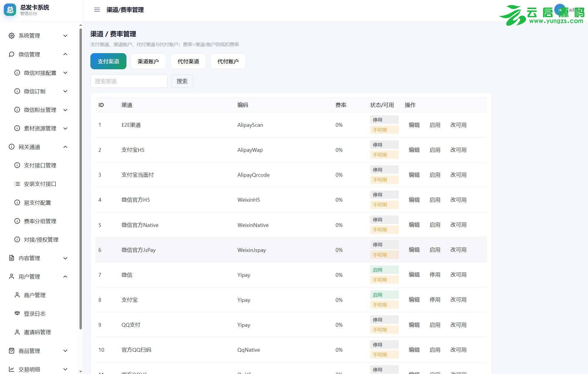Click the list icon beside 安装支付接口
588x374 pixels.
[17, 184]
